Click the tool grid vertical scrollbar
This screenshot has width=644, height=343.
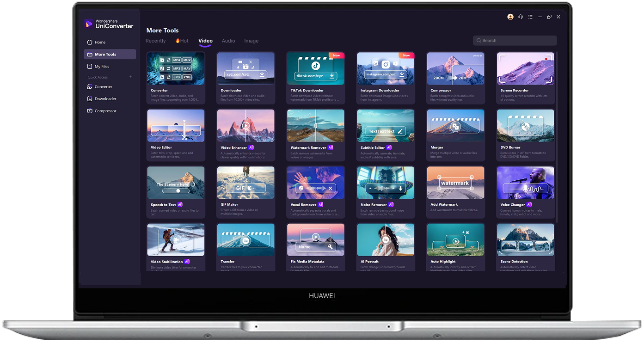coord(558,137)
